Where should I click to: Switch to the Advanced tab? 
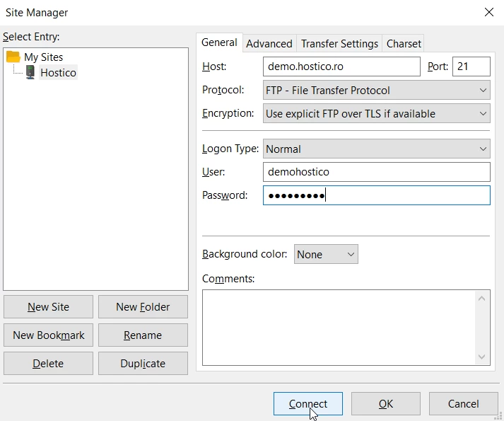[269, 44]
